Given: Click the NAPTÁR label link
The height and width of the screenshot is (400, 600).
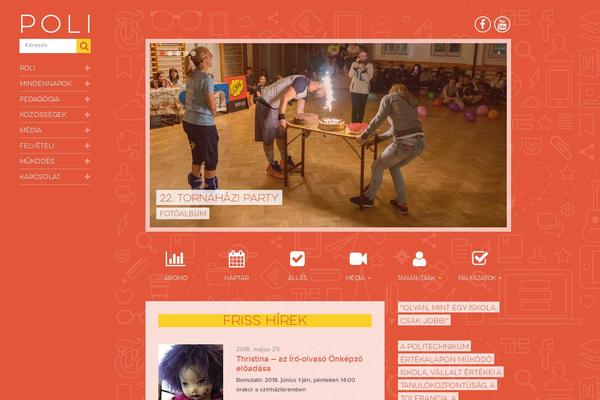Looking at the screenshot, I should click(x=236, y=278).
